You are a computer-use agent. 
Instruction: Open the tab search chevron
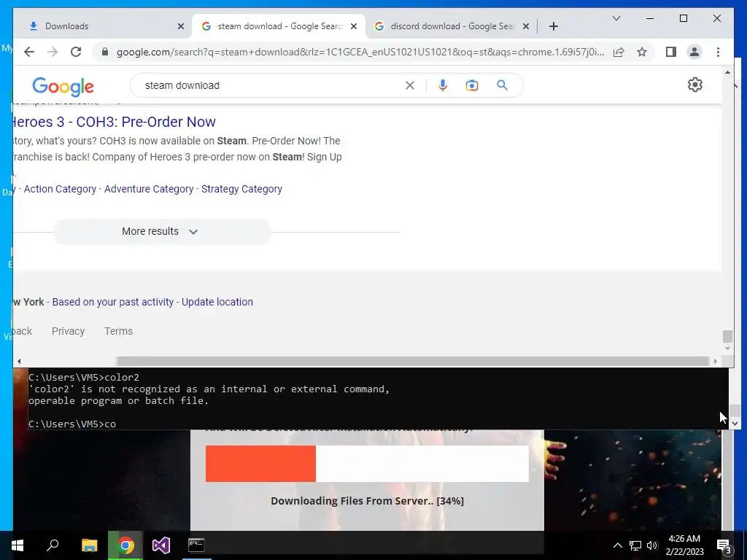pos(616,18)
